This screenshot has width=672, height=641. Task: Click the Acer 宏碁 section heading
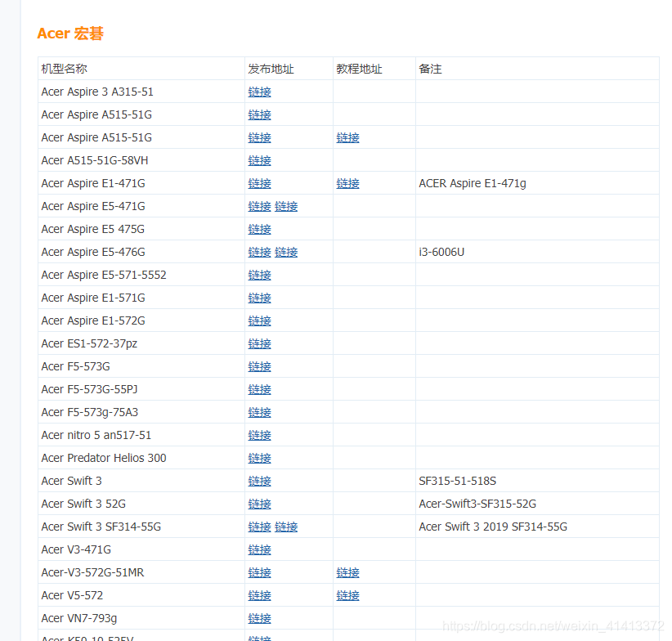70,34
